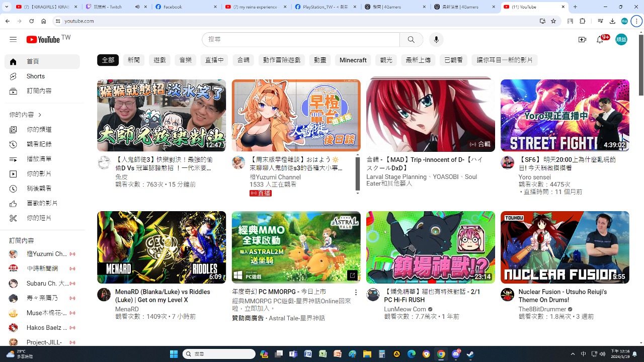Select Shorts in the sidebar menu

coord(35,76)
